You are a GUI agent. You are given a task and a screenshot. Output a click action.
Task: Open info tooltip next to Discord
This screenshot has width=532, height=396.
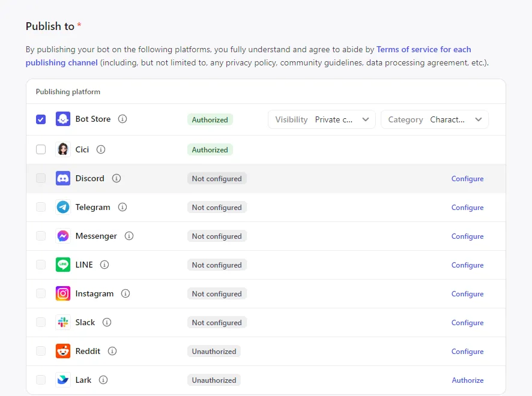pyautogui.click(x=116, y=178)
